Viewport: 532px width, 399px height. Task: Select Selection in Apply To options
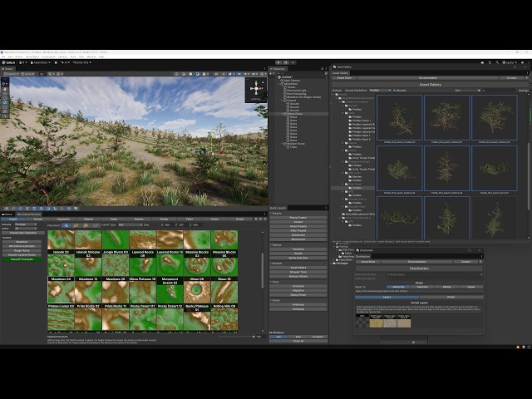click(422, 287)
